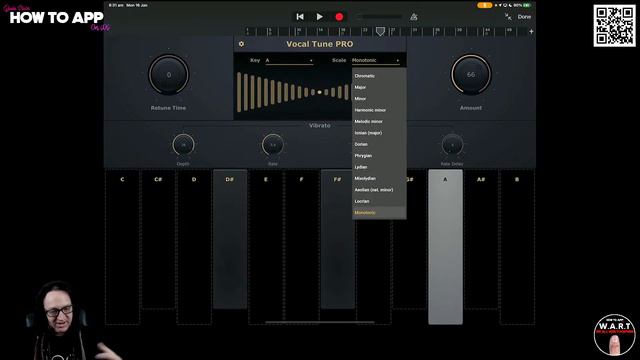Toggle the F note key
The height and width of the screenshot is (360, 640).
click(301, 247)
